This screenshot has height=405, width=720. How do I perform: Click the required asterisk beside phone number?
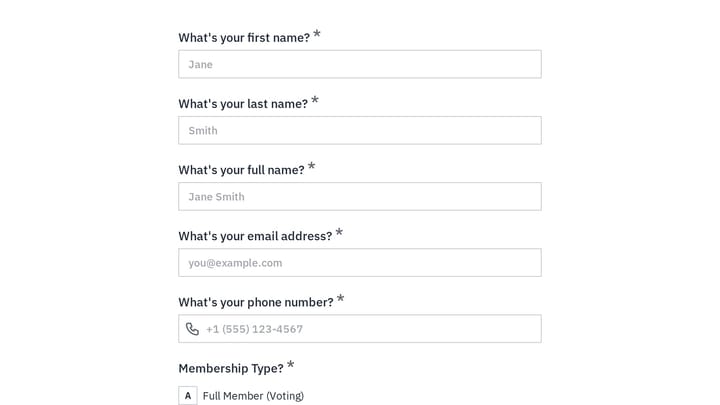(x=341, y=299)
